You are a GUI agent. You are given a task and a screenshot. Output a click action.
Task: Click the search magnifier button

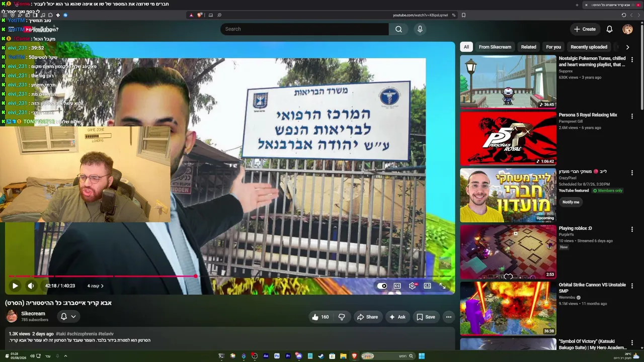coord(398,29)
